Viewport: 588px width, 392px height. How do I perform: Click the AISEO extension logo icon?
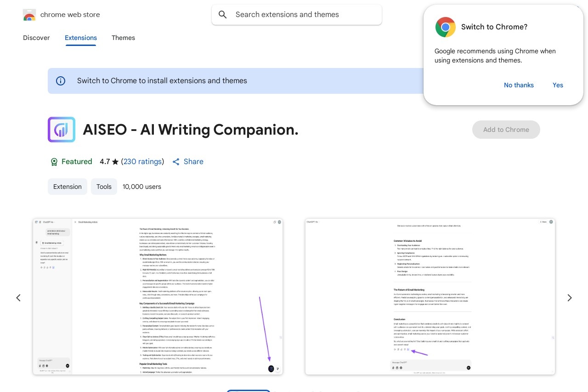pyautogui.click(x=62, y=130)
